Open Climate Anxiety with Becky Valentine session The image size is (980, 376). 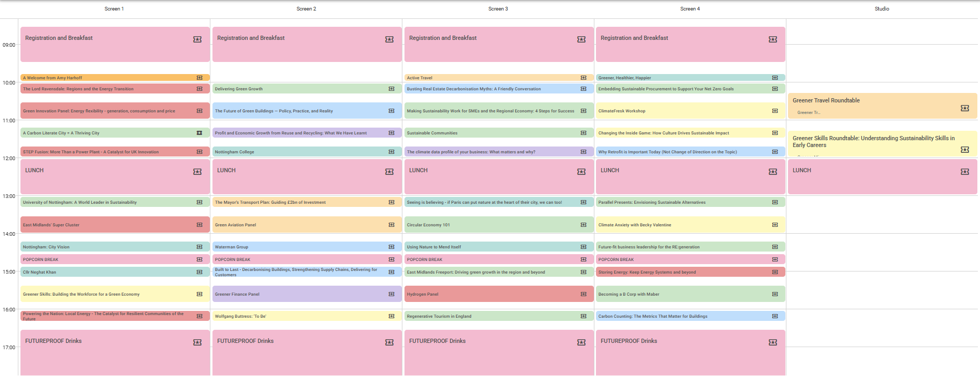click(x=682, y=225)
